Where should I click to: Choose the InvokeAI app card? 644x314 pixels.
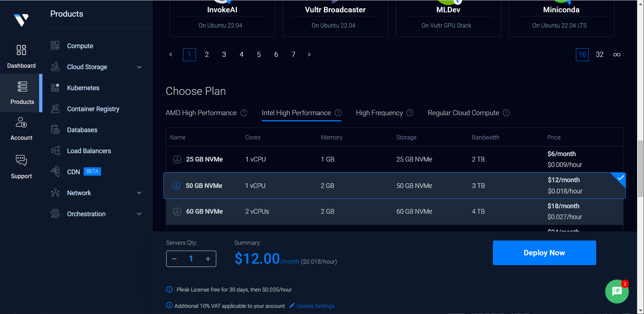click(x=222, y=18)
